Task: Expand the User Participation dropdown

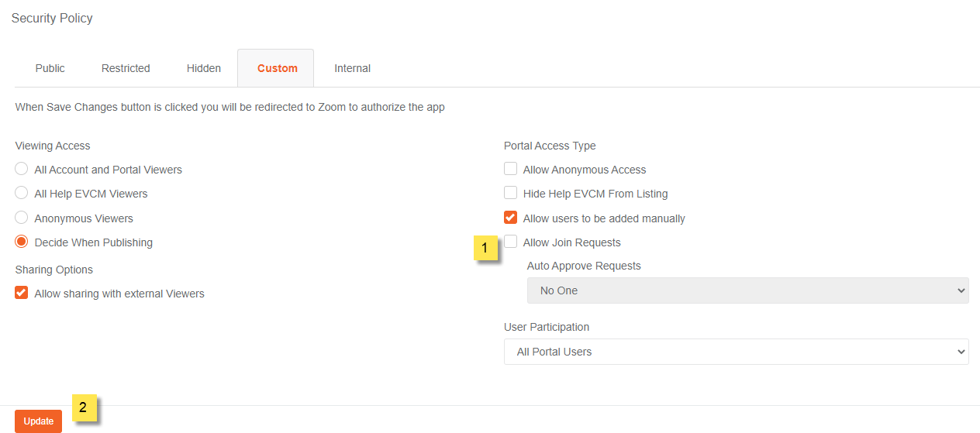Action: [x=736, y=351]
